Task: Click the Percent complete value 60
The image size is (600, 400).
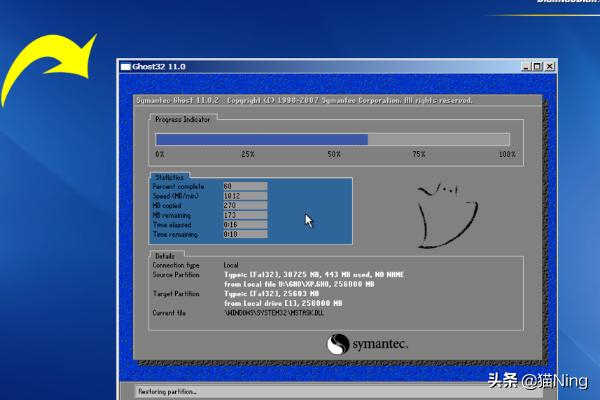Action: pos(245,186)
